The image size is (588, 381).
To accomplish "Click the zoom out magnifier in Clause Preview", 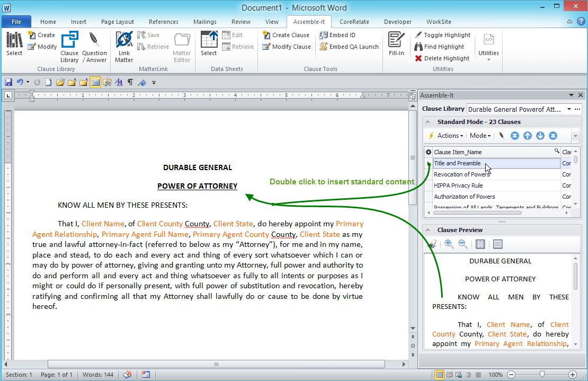I will click(x=463, y=244).
